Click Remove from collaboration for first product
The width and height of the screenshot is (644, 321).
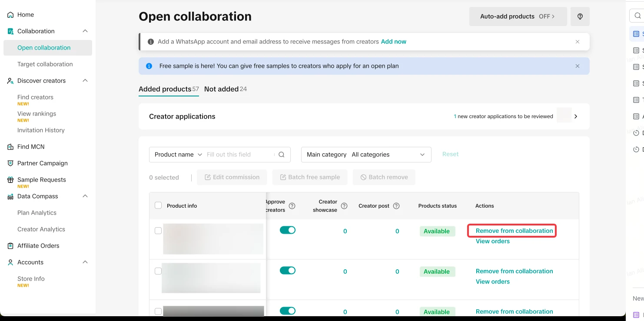pyautogui.click(x=514, y=231)
